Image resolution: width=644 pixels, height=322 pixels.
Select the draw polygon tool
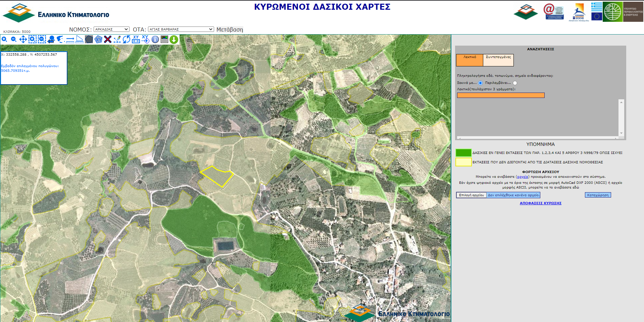[89, 40]
